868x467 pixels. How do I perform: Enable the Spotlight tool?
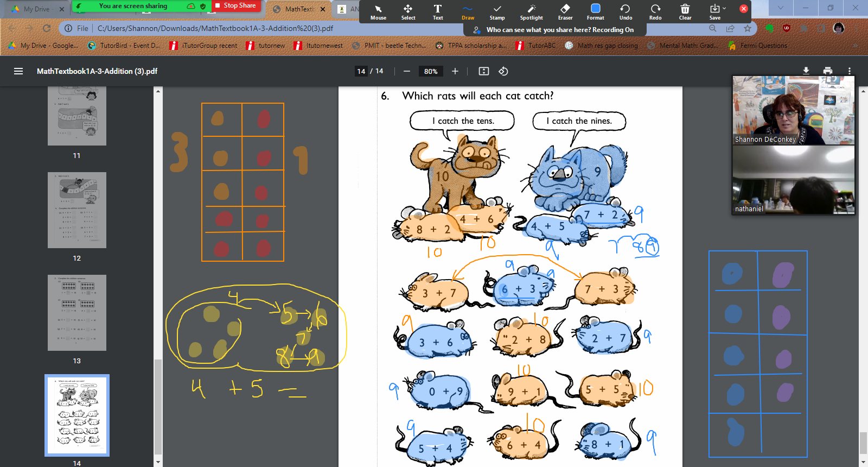(531, 11)
